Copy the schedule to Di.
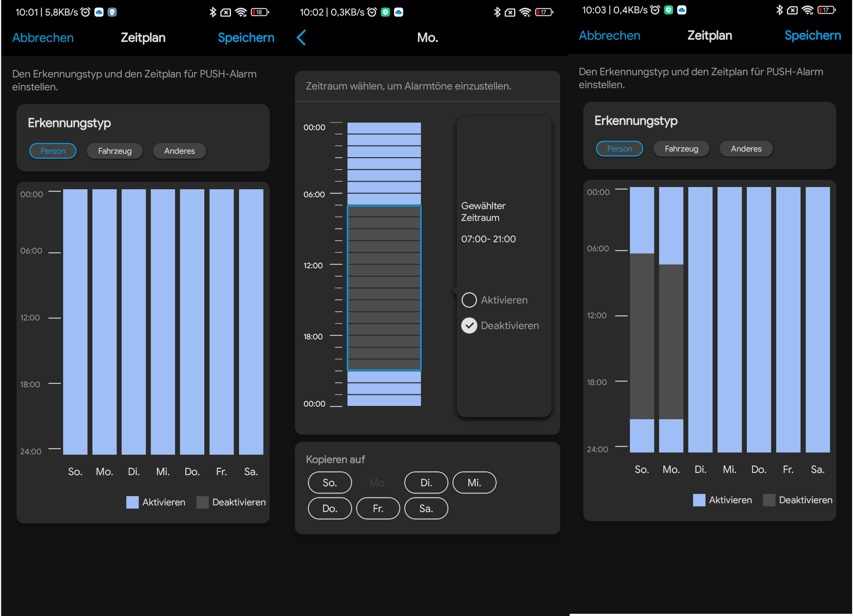853x616 pixels. click(x=426, y=483)
